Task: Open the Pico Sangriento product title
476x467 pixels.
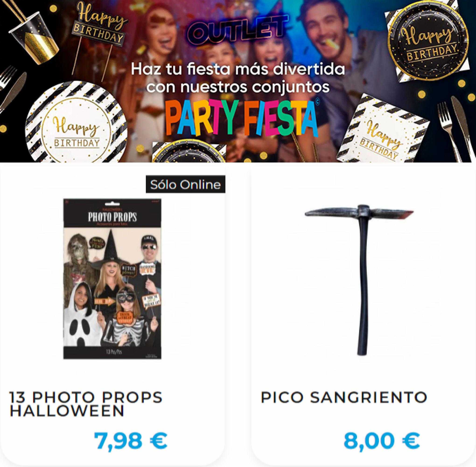Action: (344, 398)
